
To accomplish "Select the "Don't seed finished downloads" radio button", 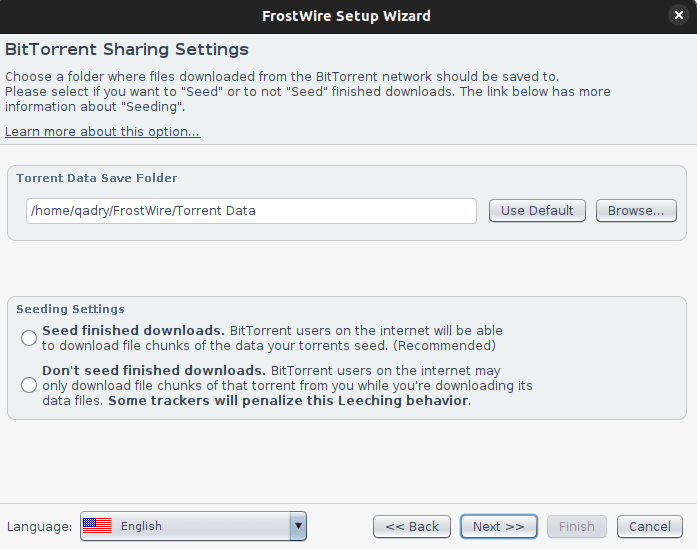I will pos(29,385).
